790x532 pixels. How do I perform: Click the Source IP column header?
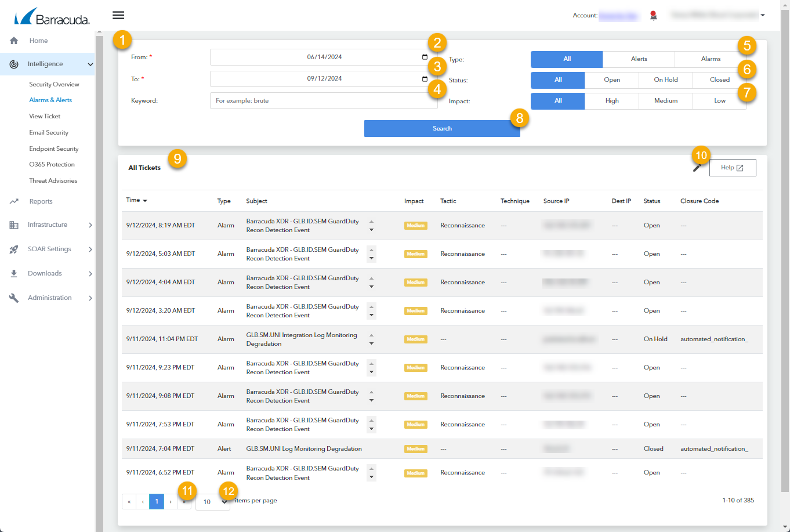coord(556,201)
